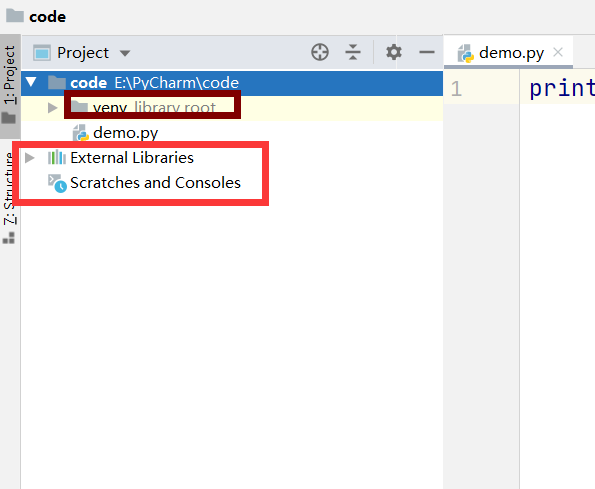Select External Libraries tree item
Viewport: 595px width, 489px height.
132,158
